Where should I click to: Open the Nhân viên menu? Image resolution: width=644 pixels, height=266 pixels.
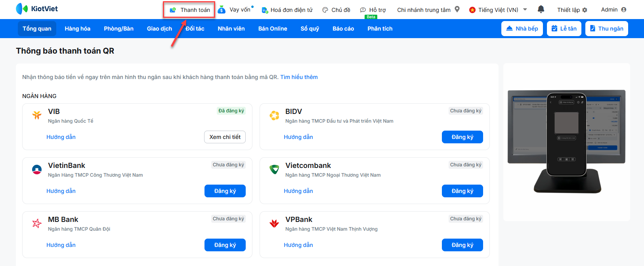(x=231, y=29)
